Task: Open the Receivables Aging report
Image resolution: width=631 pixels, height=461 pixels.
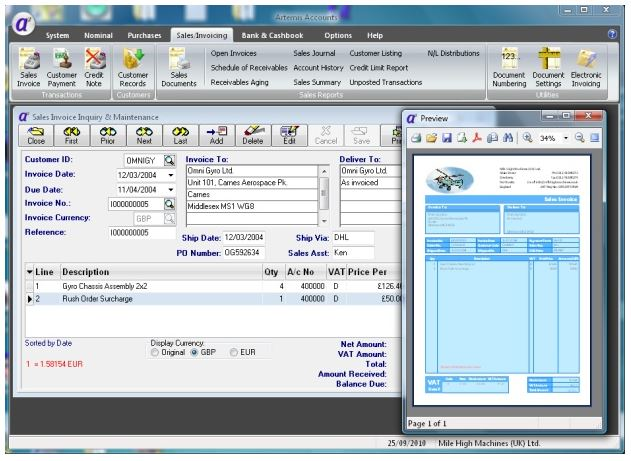Action: pos(239,82)
